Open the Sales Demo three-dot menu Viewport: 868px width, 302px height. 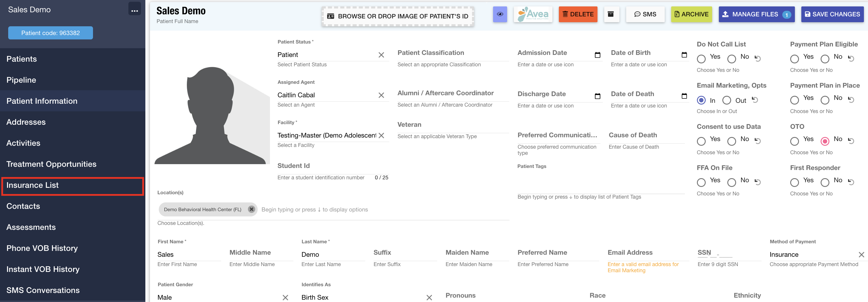click(x=135, y=9)
